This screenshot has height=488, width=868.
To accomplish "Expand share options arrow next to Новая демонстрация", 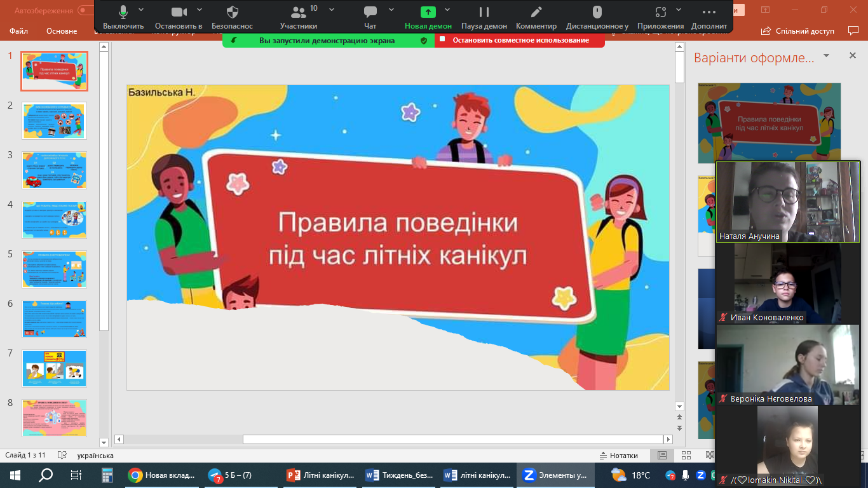I will click(447, 10).
